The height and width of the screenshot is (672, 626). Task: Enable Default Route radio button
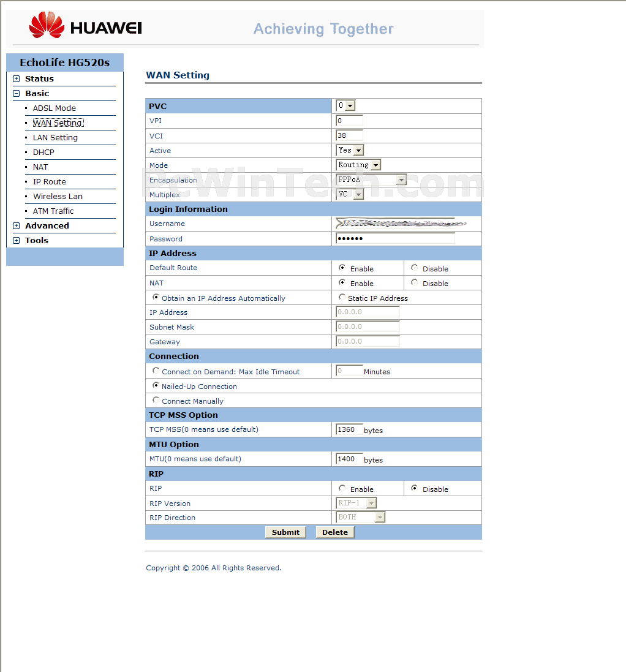coord(342,268)
